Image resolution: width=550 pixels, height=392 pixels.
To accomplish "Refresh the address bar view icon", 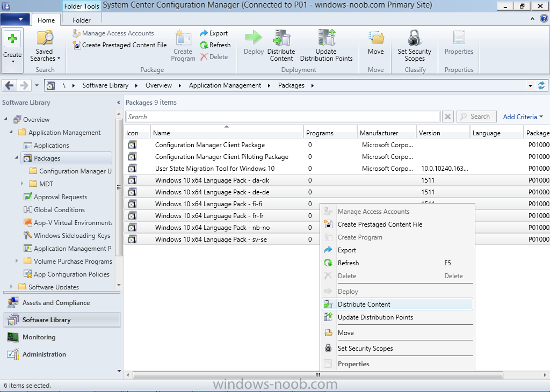I will pos(541,85).
